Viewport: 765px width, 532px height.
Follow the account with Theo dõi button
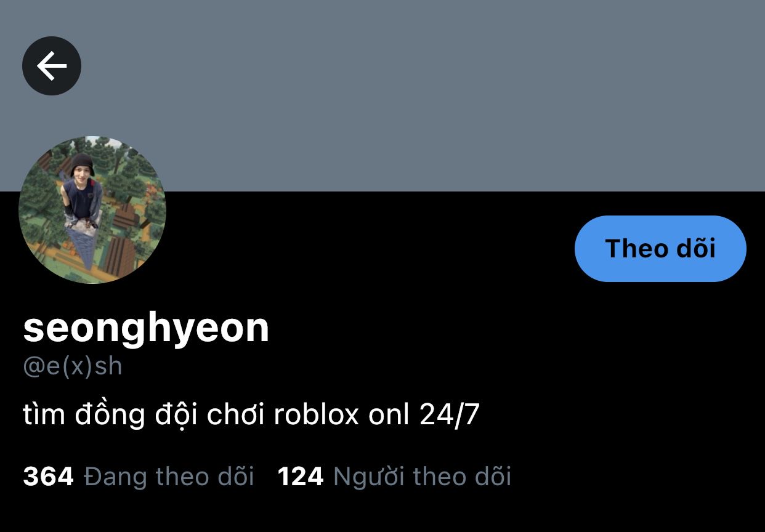click(x=660, y=249)
